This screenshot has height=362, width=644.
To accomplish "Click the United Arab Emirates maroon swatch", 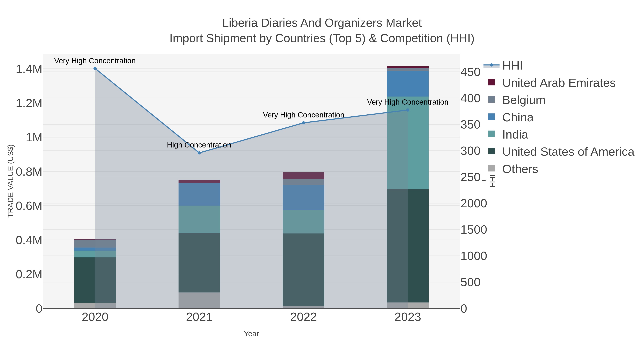I will click(x=491, y=82).
